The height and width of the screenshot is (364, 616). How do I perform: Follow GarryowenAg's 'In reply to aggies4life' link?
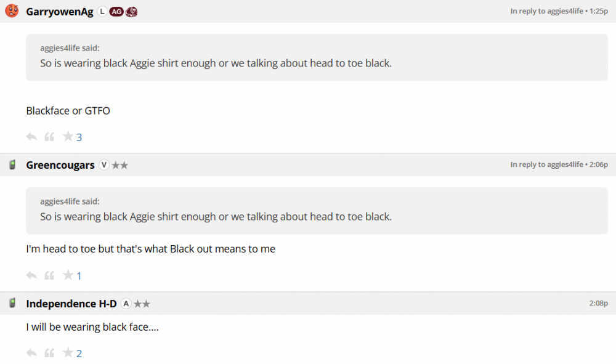(546, 11)
